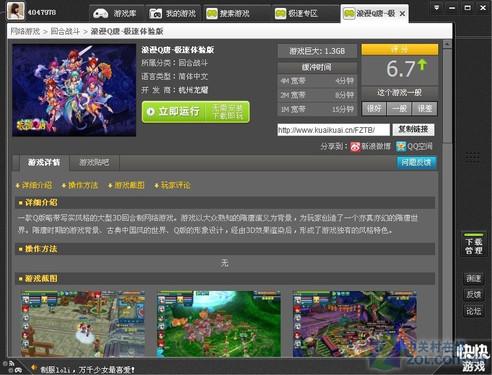This screenshot has height=375, width=492.
Task: Jump to 游戏截图 anchor link
Action: click(127, 185)
